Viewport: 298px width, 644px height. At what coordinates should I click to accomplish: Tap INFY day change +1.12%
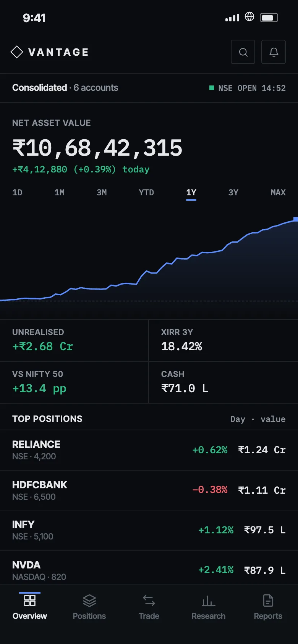(x=216, y=530)
